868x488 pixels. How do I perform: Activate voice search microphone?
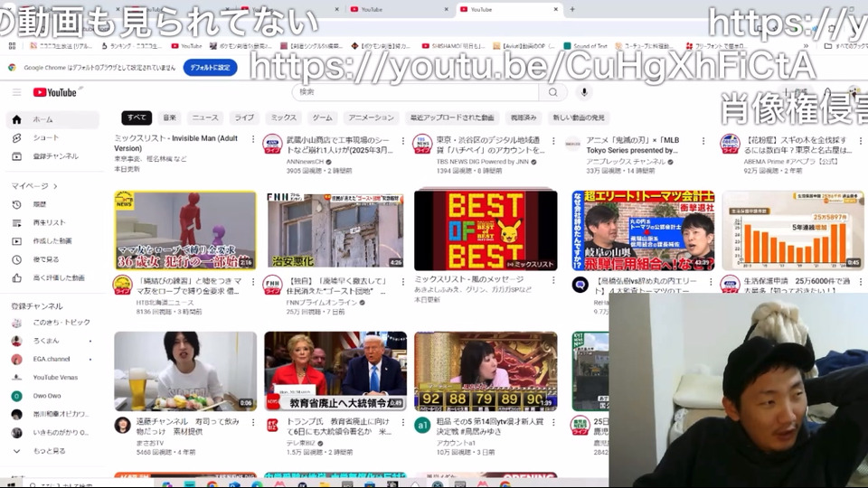pyautogui.click(x=584, y=92)
